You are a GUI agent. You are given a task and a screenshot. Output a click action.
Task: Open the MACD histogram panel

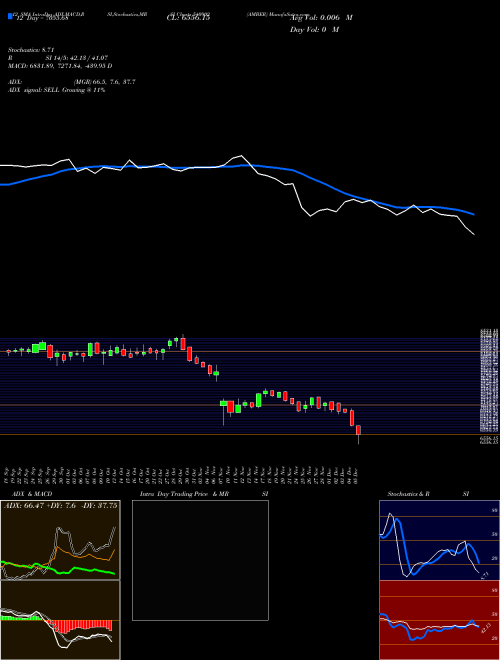click(x=60, y=620)
